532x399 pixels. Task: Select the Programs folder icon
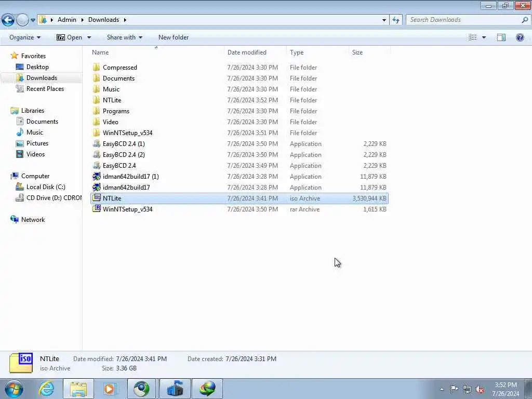point(96,111)
